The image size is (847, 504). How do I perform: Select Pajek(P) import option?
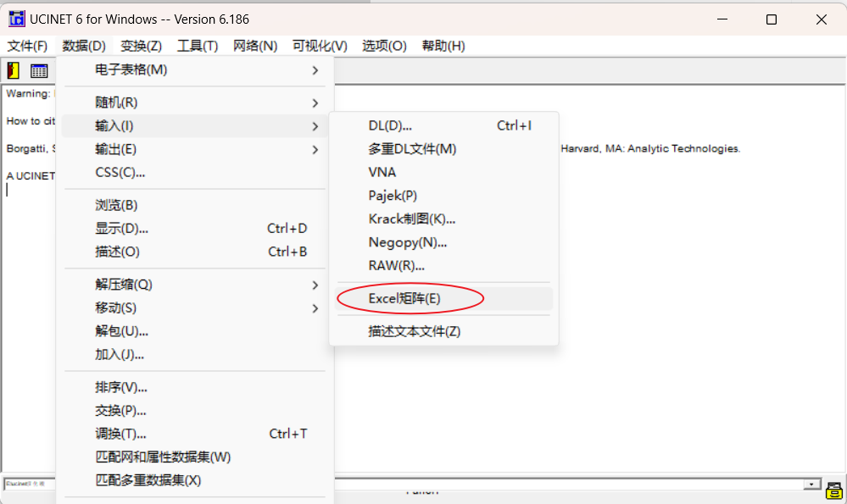point(444,196)
